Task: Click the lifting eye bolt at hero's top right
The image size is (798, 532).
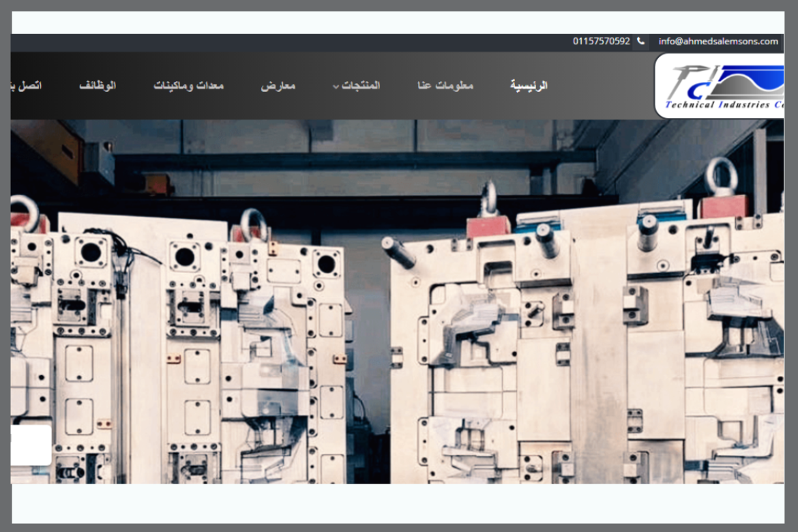Action: tap(720, 175)
